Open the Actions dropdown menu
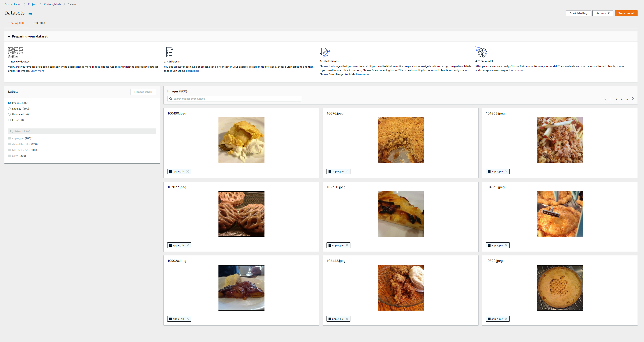This screenshot has width=644, height=342. 603,13
